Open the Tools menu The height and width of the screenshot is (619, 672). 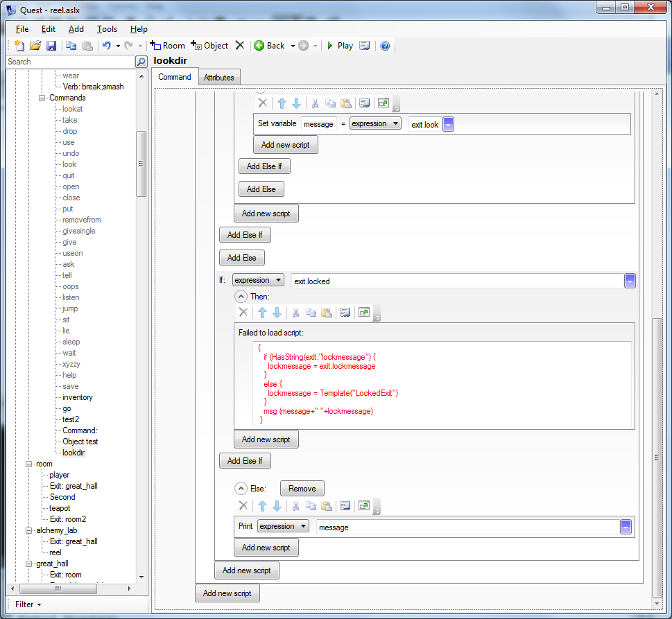click(x=107, y=29)
